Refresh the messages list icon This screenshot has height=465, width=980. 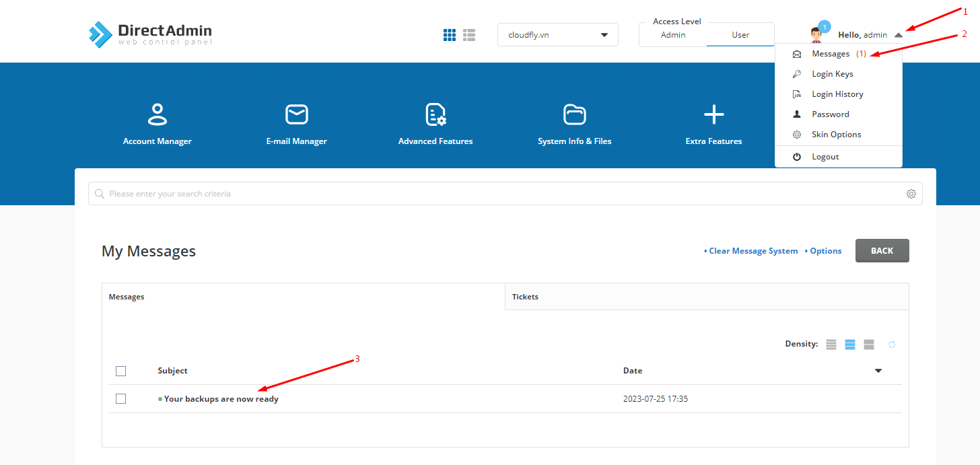tap(891, 345)
